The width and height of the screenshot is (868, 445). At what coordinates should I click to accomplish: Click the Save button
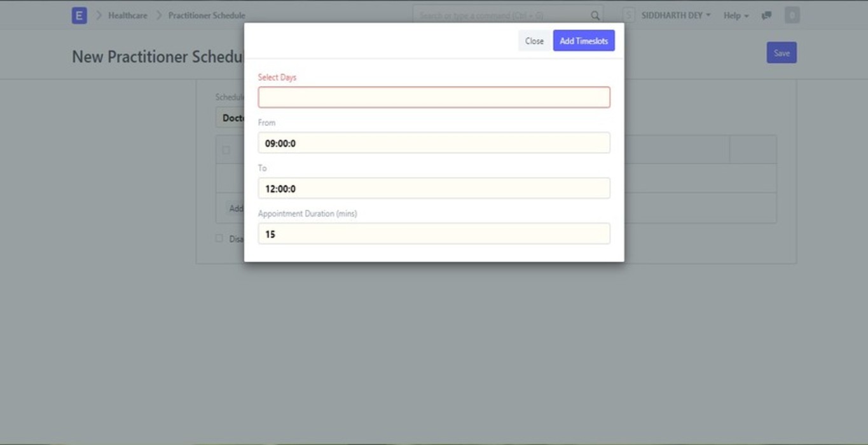click(781, 53)
